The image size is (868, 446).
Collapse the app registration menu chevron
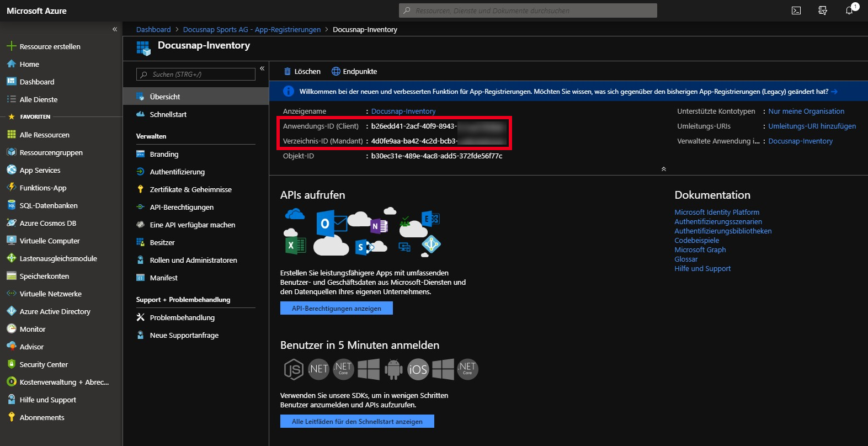[262, 68]
